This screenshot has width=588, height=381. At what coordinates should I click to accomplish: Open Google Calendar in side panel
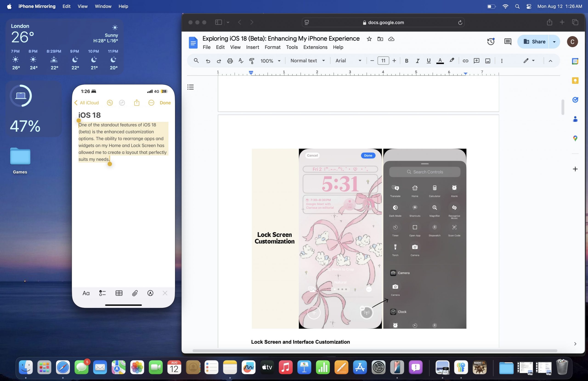[x=575, y=61]
